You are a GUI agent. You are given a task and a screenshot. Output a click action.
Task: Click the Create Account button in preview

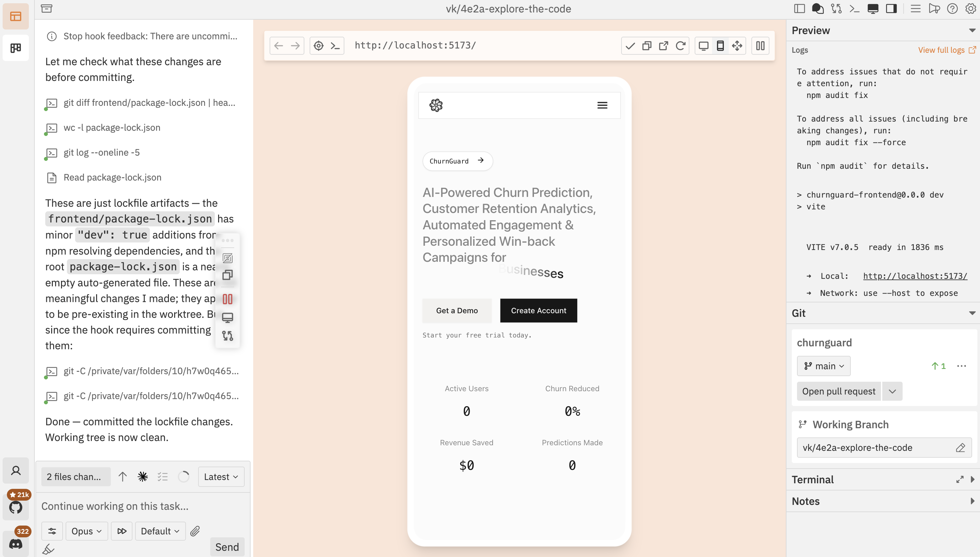(538, 310)
